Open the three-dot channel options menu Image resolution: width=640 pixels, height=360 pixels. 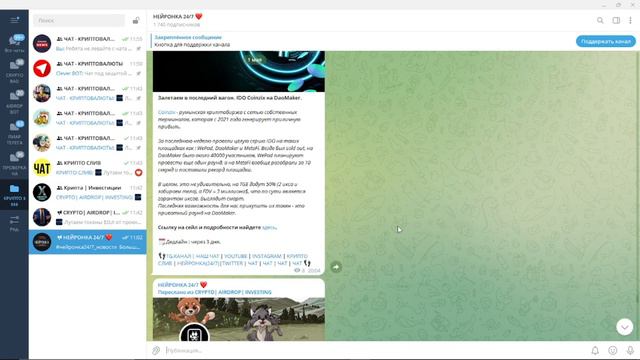(630, 20)
